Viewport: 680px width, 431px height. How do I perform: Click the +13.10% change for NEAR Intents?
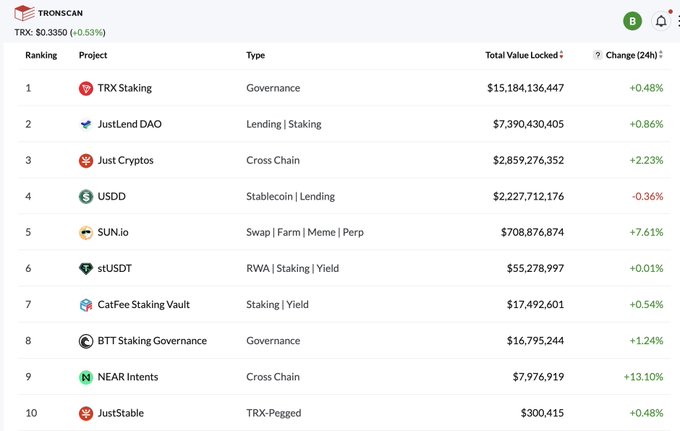[x=644, y=377]
